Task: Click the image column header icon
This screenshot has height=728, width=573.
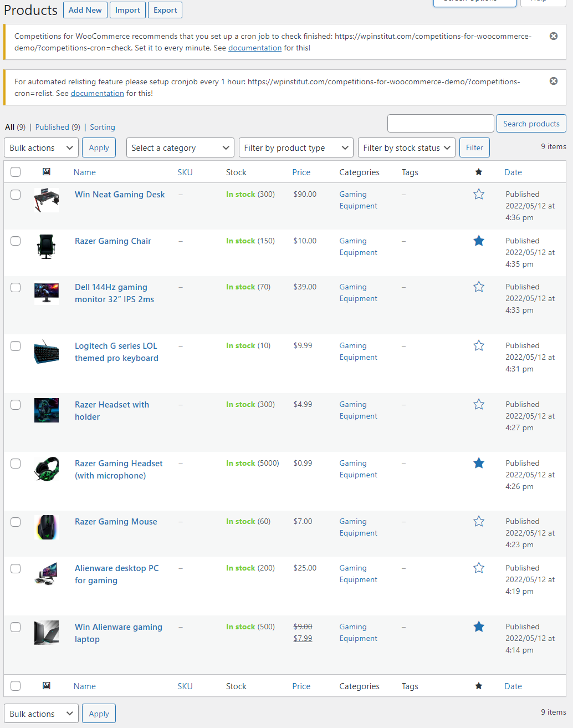Action: [x=46, y=172]
